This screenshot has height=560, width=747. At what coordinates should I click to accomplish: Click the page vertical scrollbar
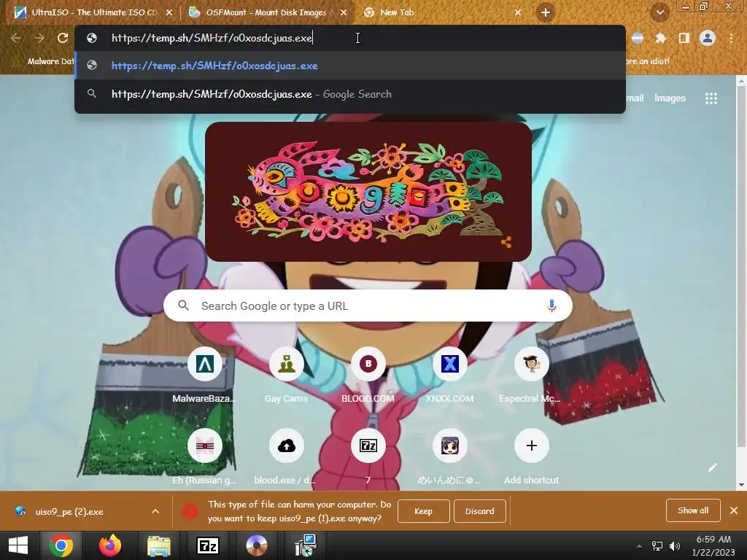741,267
